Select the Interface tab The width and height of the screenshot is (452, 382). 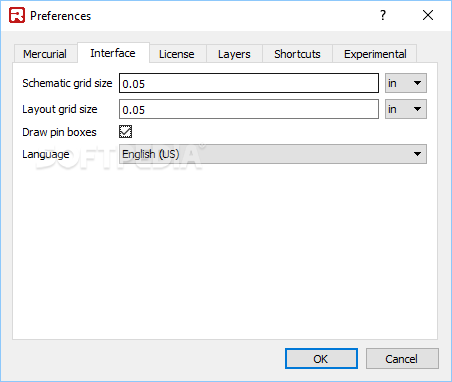pyautogui.click(x=113, y=53)
